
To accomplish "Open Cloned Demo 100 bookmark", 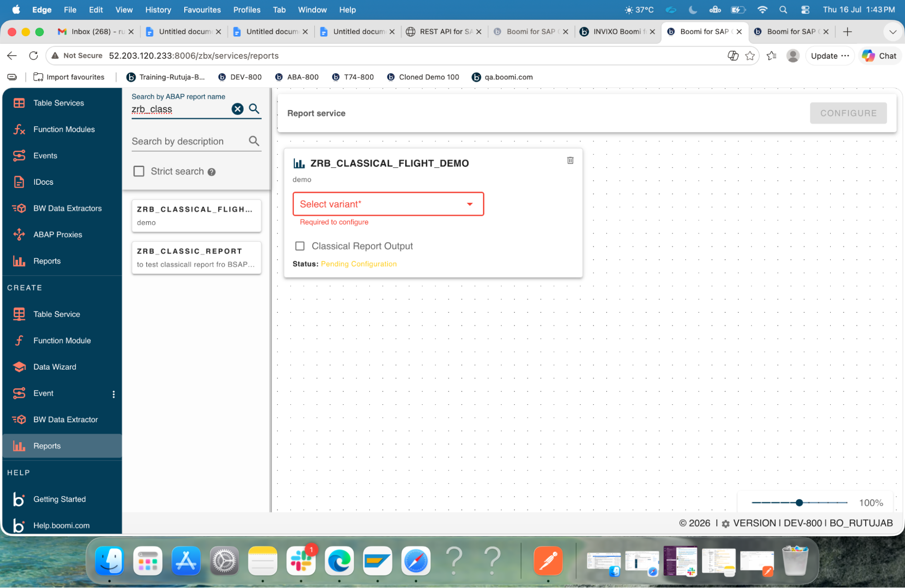I will coord(423,77).
